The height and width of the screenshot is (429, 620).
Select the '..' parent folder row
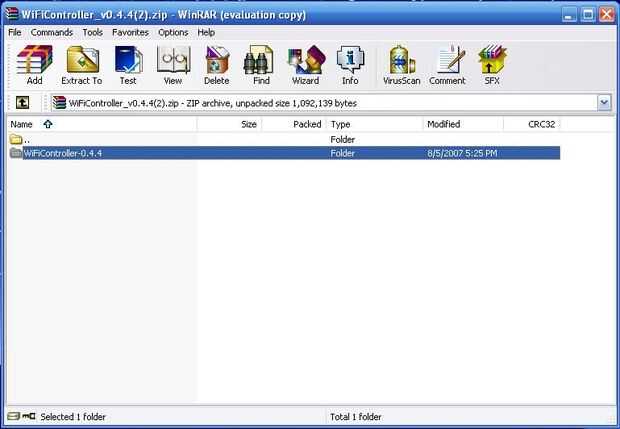click(x=285, y=139)
